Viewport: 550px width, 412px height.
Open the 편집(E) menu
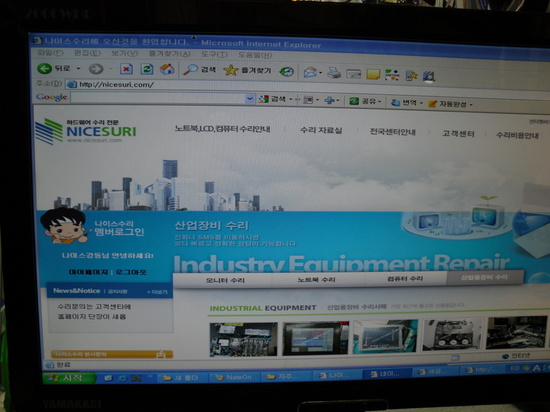click(87, 53)
